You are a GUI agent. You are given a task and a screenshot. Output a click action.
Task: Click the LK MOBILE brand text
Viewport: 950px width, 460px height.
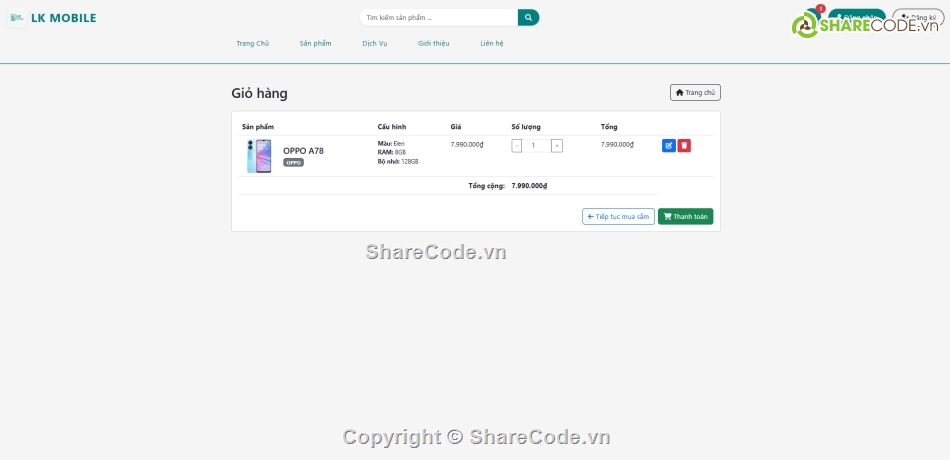[x=64, y=18]
